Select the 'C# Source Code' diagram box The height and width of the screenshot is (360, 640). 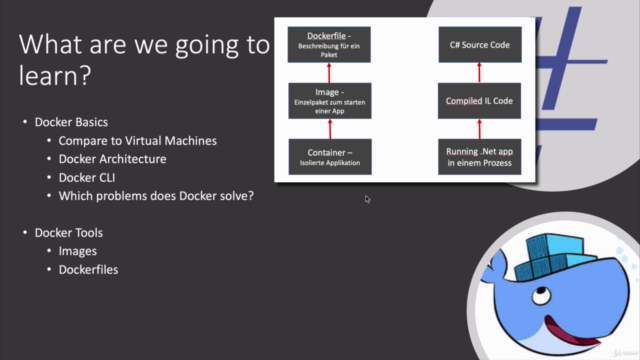tap(480, 45)
